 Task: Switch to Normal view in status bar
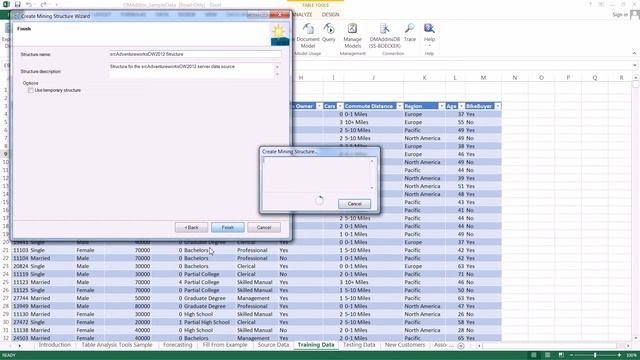pyautogui.click(x=533, y=355)
